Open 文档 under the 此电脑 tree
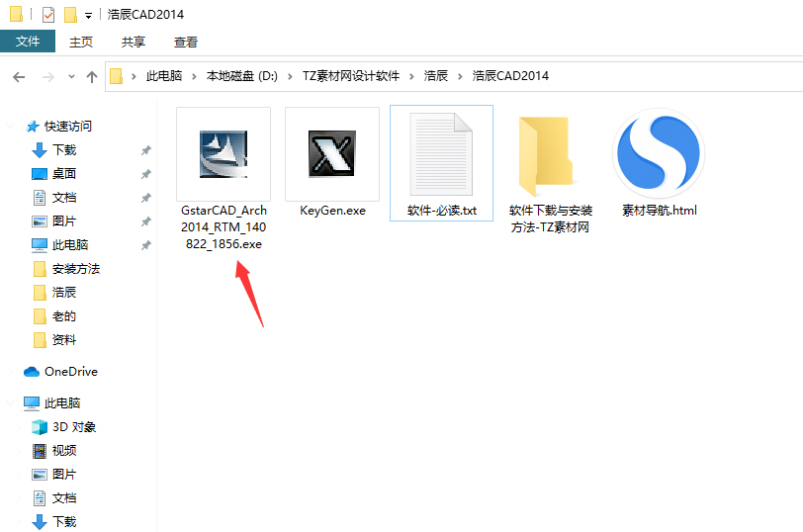The image size is (803, 532). [x=64, y=497]
